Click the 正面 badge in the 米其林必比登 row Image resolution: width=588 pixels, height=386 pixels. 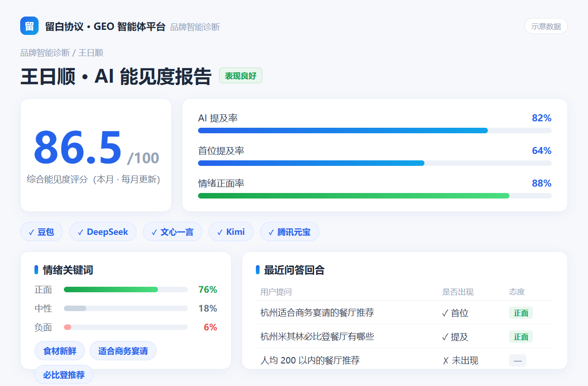click(521, 337)
